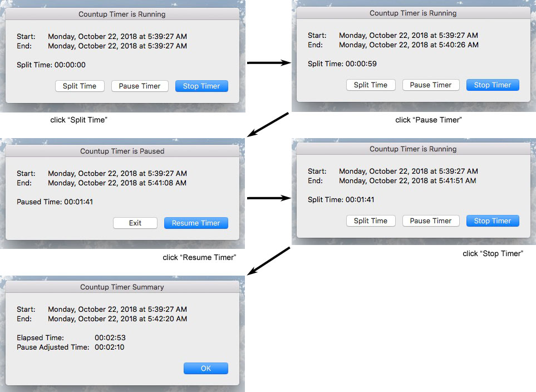Select title bar of dialog with split 00:00:00
Image resolution: width=536 pixels, height=392 pixels.
click(x=122, y=14)
